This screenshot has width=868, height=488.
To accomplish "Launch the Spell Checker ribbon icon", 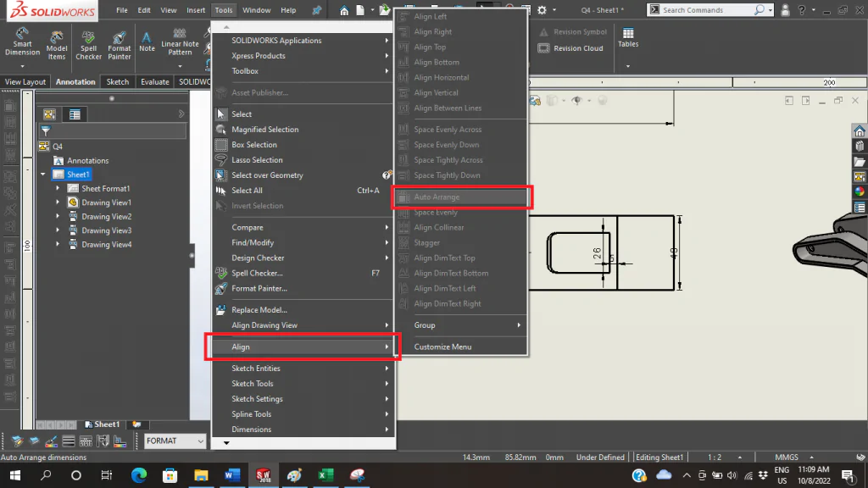I will click(x=88, y=44).
